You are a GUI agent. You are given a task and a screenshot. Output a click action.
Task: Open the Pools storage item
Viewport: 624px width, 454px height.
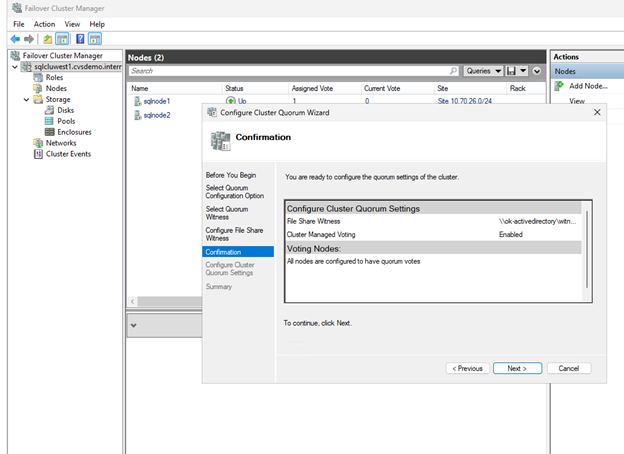click(x=66, y=121)
